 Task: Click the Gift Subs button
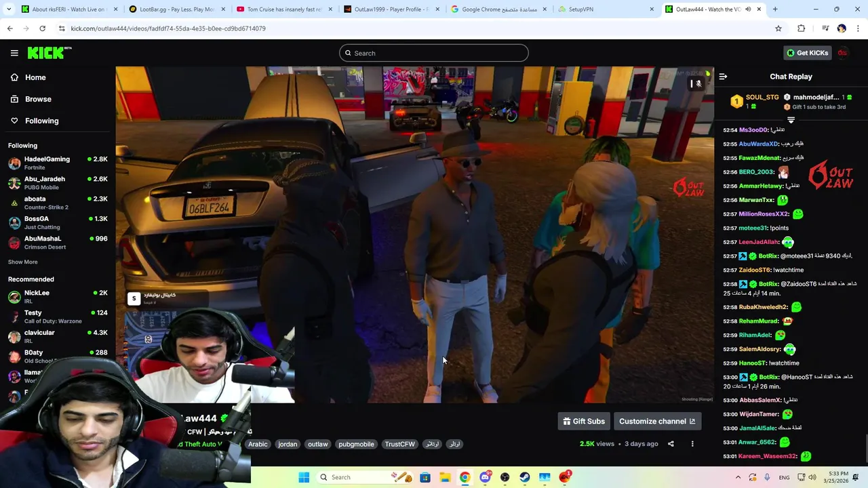[x=584, y=421]
